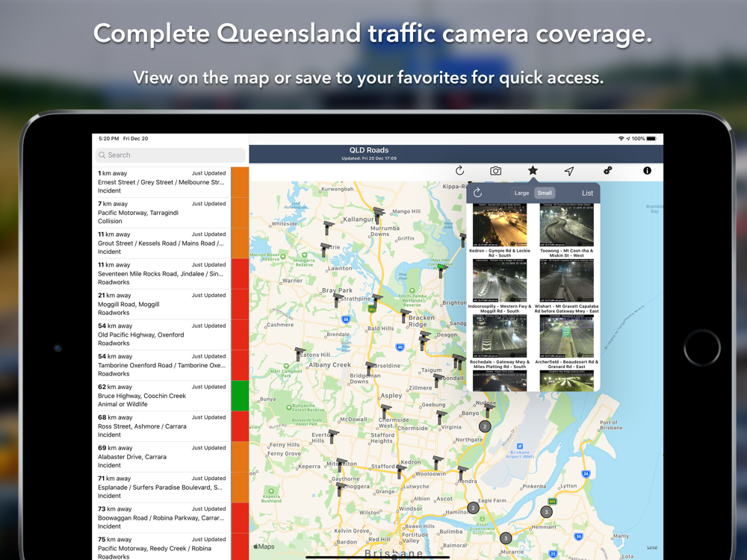Image resolution: width=747 pixels, height=560 pixels.
Task: Tap the camera marker at Bracken Ridge
Action: click(x=405, y=315)
